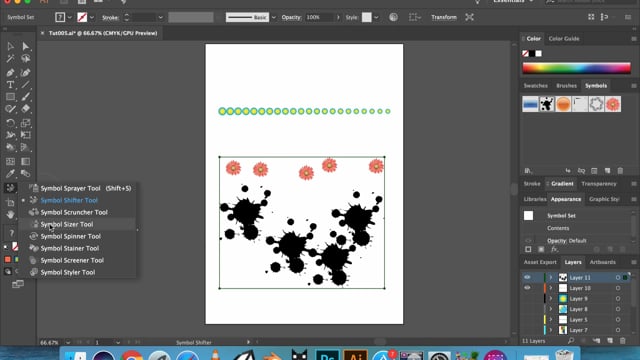Select the Eyedropper tool
The image size is (640, 360).
click(10, 173)
